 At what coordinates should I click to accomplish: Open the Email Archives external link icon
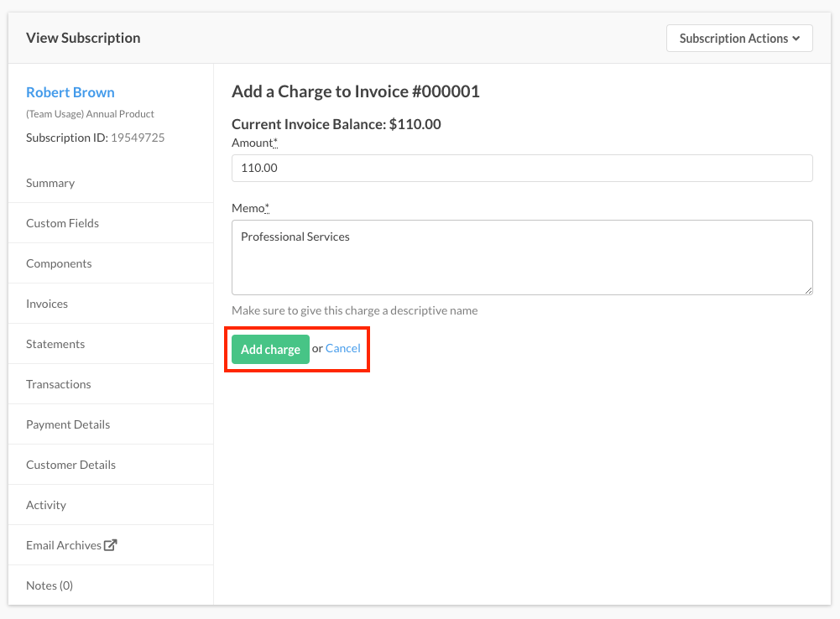click(x=111, y=545)
